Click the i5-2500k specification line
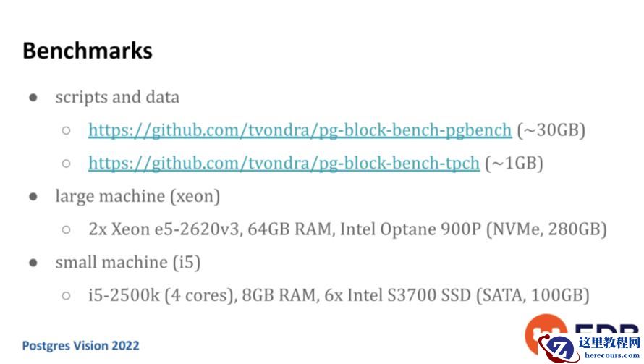The image size is (644, 364). tap(339, 295)
